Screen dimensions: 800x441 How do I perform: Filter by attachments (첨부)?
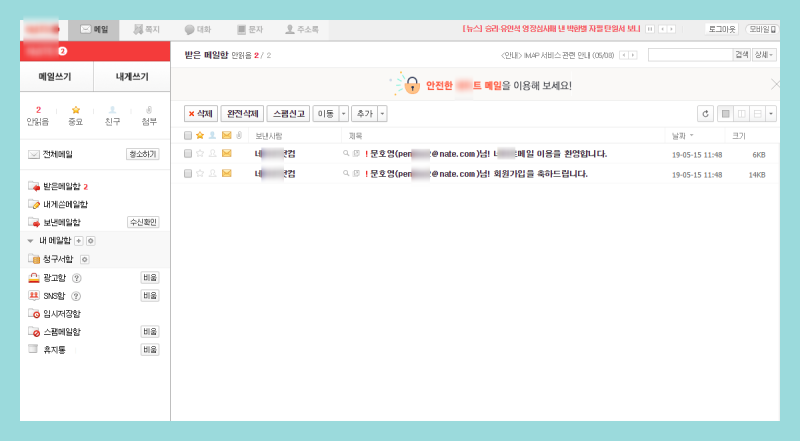149,116
